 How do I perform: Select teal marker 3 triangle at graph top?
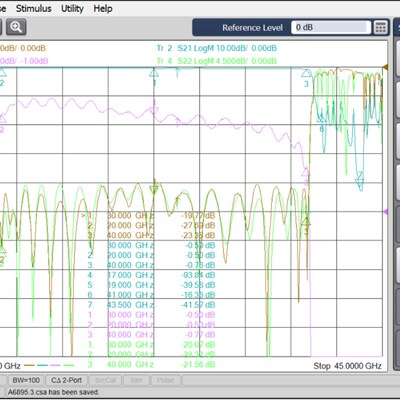306,73
